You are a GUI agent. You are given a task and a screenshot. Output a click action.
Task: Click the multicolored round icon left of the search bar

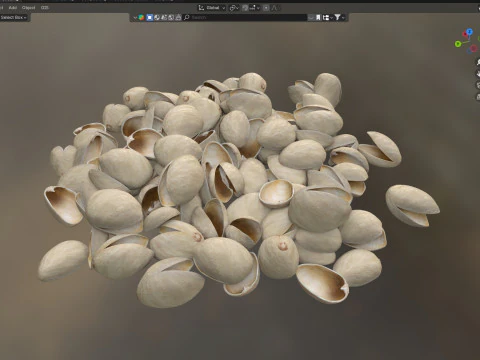point(141,17)
